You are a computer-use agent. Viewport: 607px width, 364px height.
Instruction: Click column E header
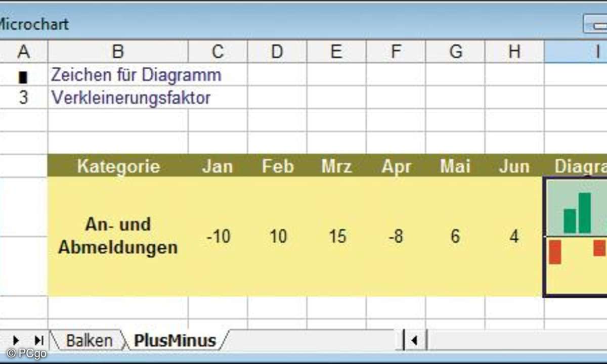pyautogui.click(x=336, y=52)
